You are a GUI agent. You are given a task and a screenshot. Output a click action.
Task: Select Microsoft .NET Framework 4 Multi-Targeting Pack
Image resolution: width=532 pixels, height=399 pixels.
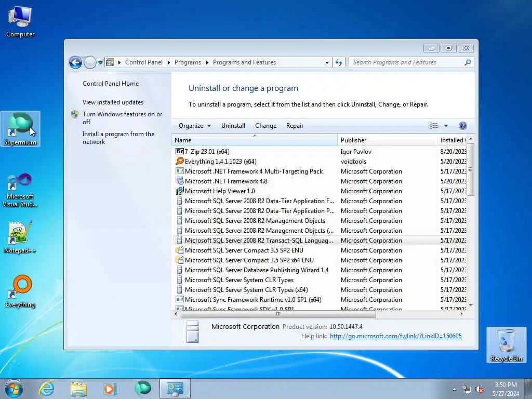320,171
